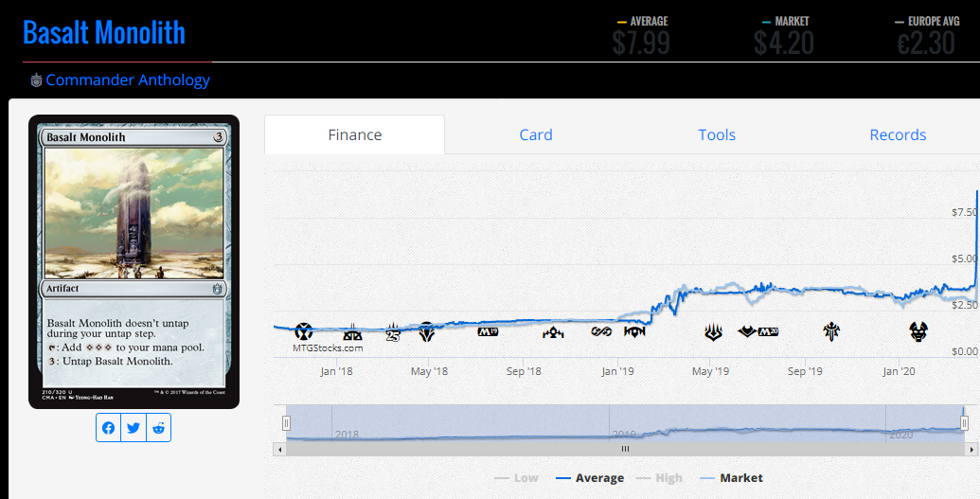Click the Ravnica Allegiance set marker

634,331
